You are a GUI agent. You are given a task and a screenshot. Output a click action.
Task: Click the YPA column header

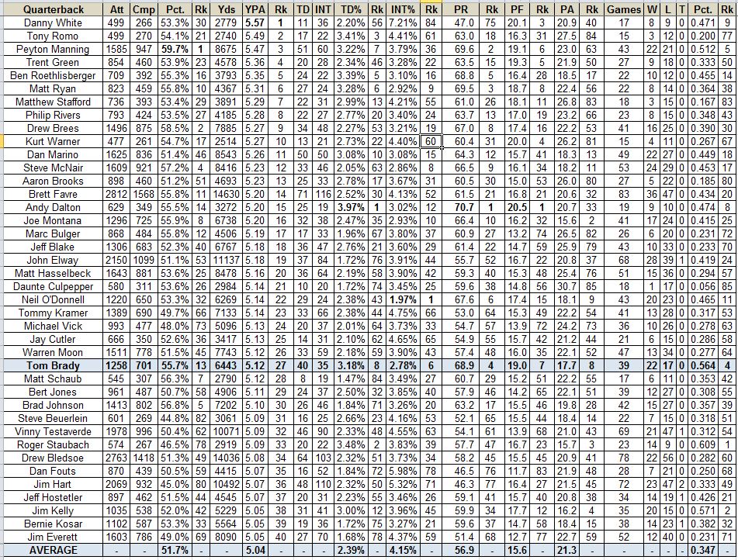click(x=254, y=9)
